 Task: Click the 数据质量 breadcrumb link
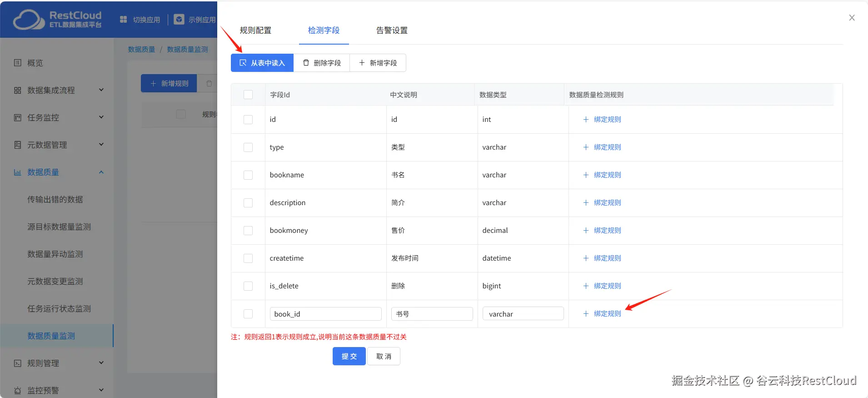(x=141, y=49)
